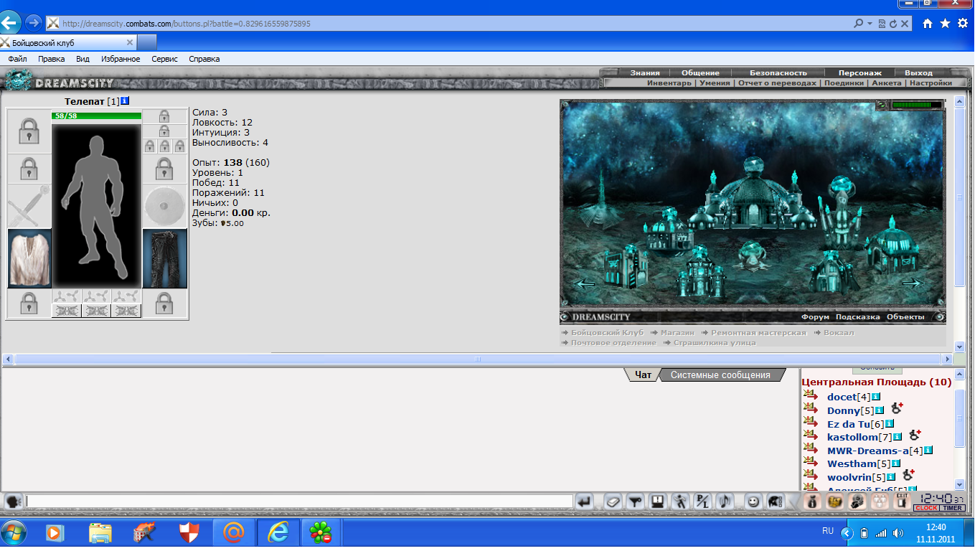
Task: Switch to Системные сообщения tab
Action: (720, 375)
